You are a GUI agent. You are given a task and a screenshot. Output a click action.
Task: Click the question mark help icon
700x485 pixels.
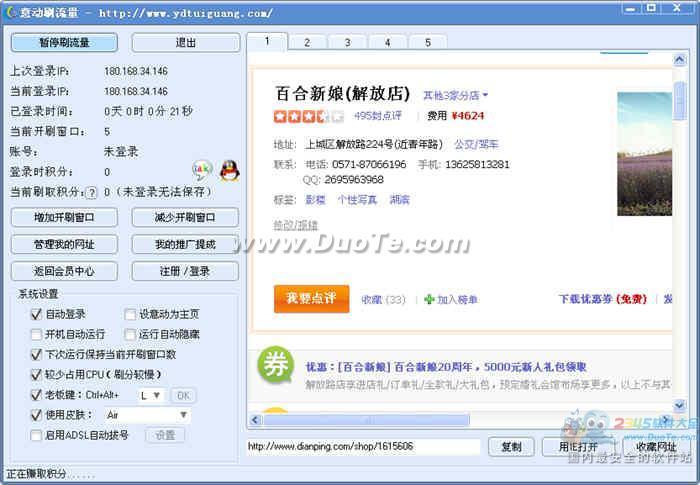(91, 192)
